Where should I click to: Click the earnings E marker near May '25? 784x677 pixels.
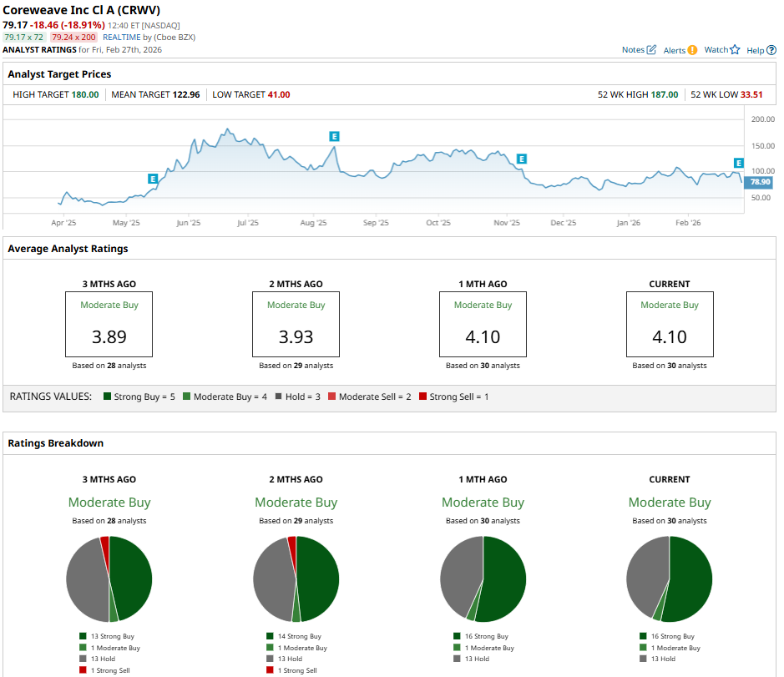[153, 179]
